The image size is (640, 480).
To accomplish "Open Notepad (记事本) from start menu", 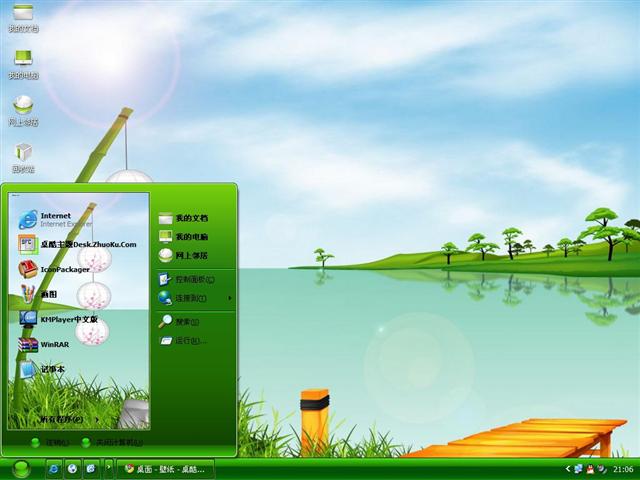I will click(x=42, y=369).
